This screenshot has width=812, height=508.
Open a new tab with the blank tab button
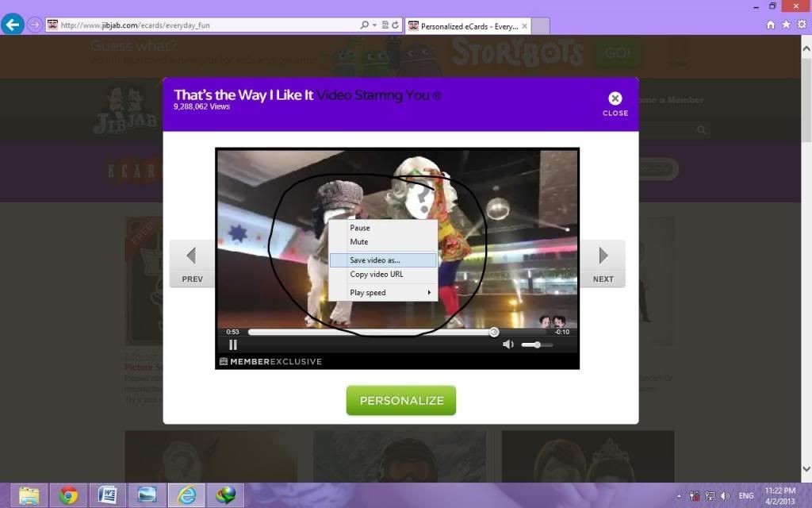540,26
